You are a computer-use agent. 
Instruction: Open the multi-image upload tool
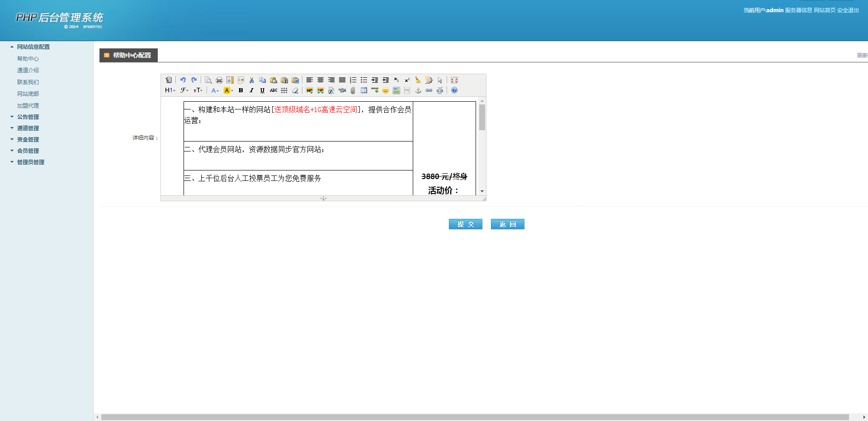pyautogui.click(x=321, y=90)
